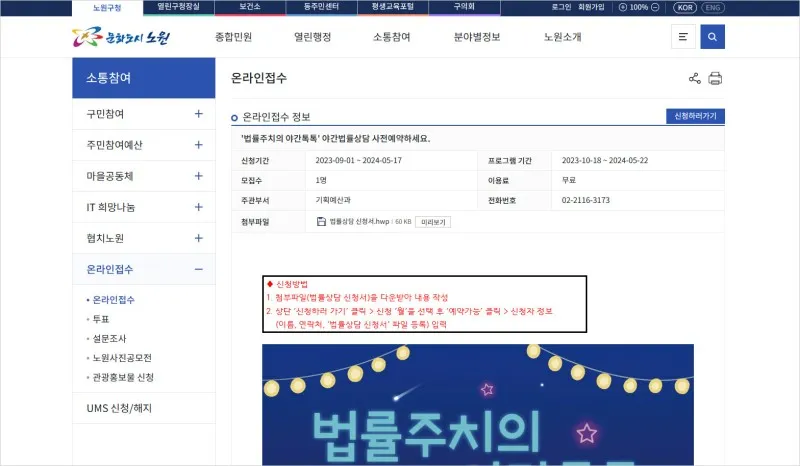Switch language to ENG
800x466 pixels.
pos(713,7)
